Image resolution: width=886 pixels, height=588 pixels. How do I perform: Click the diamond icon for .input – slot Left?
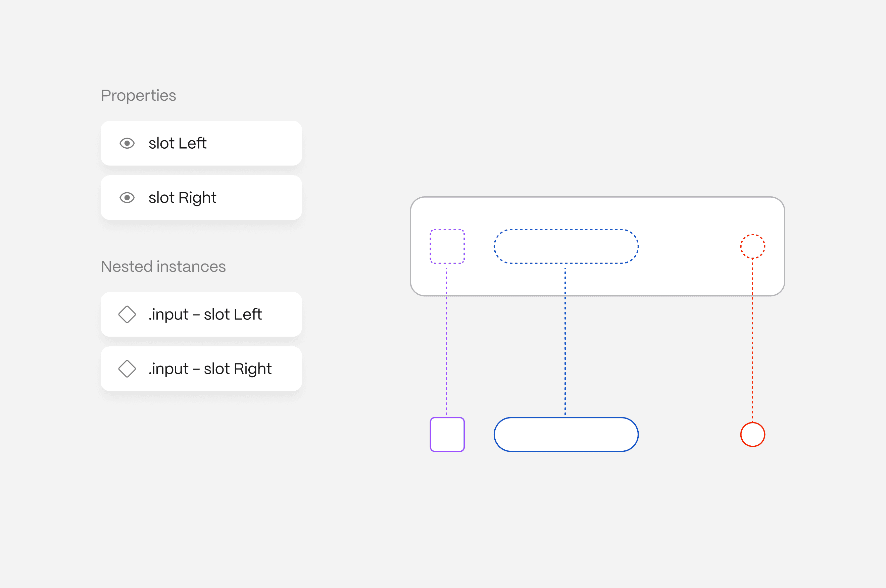(127, 314)
